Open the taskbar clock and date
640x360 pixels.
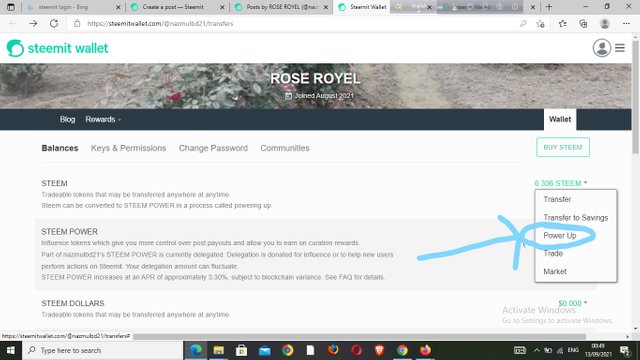tap(598, 350)
